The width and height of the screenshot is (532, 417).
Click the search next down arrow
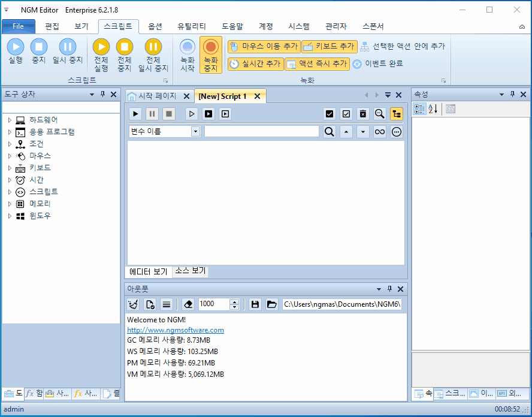pyautogui.click(x=362, y=132)
